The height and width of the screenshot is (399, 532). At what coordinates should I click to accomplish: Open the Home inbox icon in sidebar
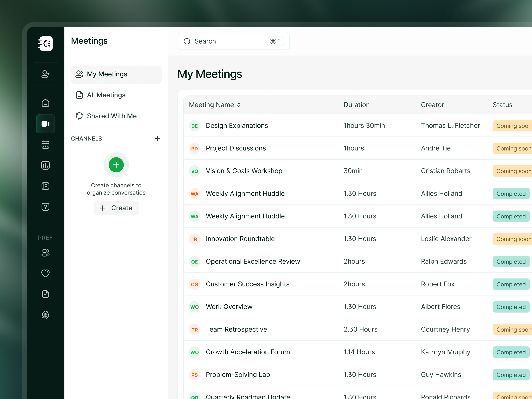coord(45,103)
